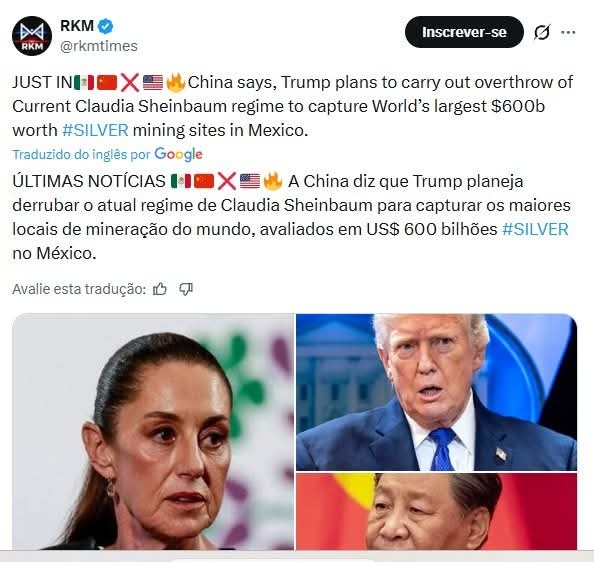Image resolution: width=594 pixels, height=562 pixels.
Task: Click the Grok slashed-circle icon
Action: tap(542, 32)
